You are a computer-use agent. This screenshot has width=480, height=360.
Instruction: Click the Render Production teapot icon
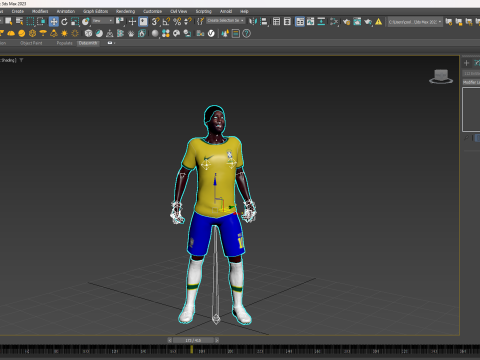pyautogui.click(x=368, y=22)
